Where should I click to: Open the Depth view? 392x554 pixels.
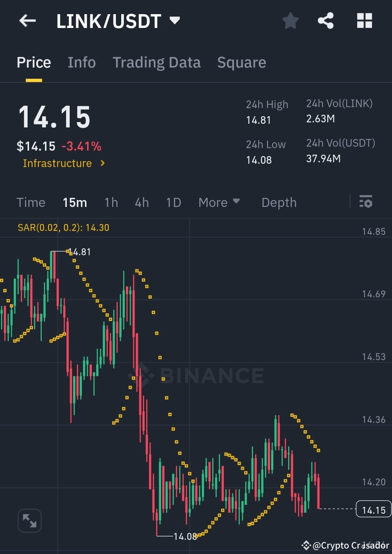[x=279, y=202]
